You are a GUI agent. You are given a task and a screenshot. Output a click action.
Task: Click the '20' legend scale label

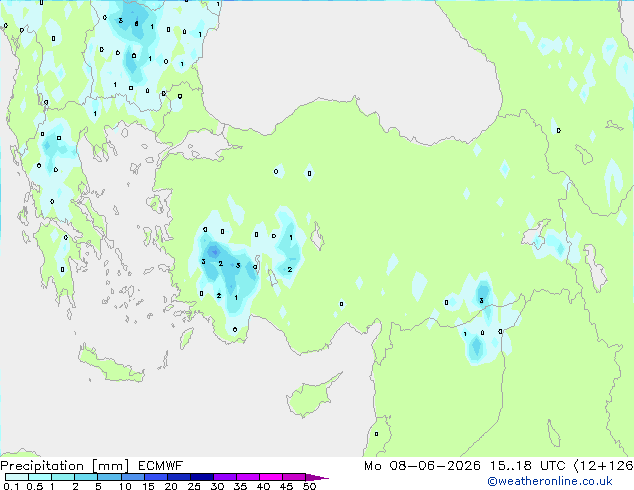(x=171, y=486)
